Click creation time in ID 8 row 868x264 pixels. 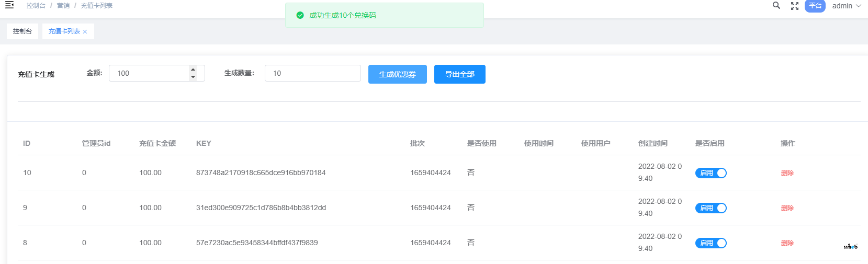pos(660,243)
